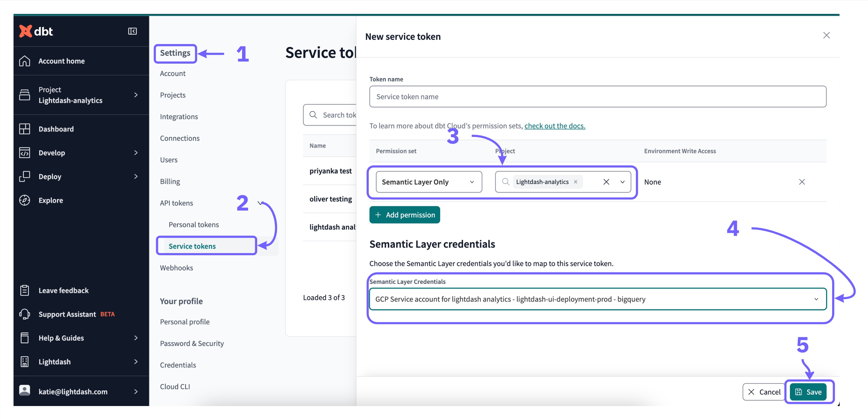Open the katie@lightdash.com user menu chevron

135,391
